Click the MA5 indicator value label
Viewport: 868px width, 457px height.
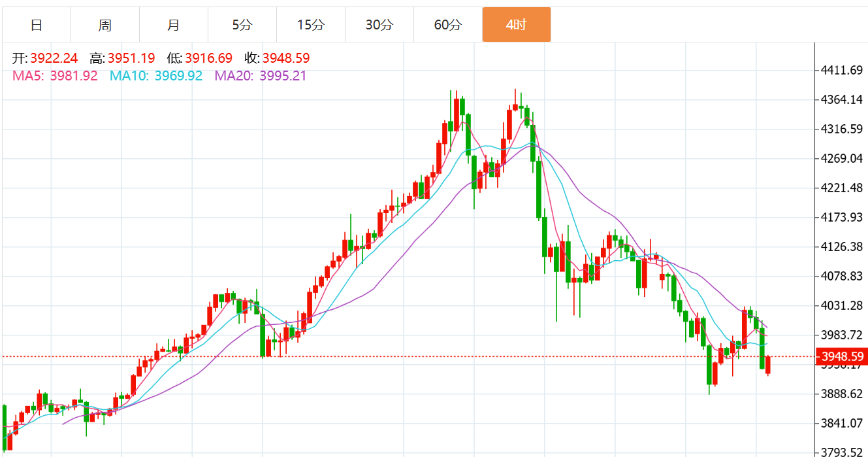55,76
